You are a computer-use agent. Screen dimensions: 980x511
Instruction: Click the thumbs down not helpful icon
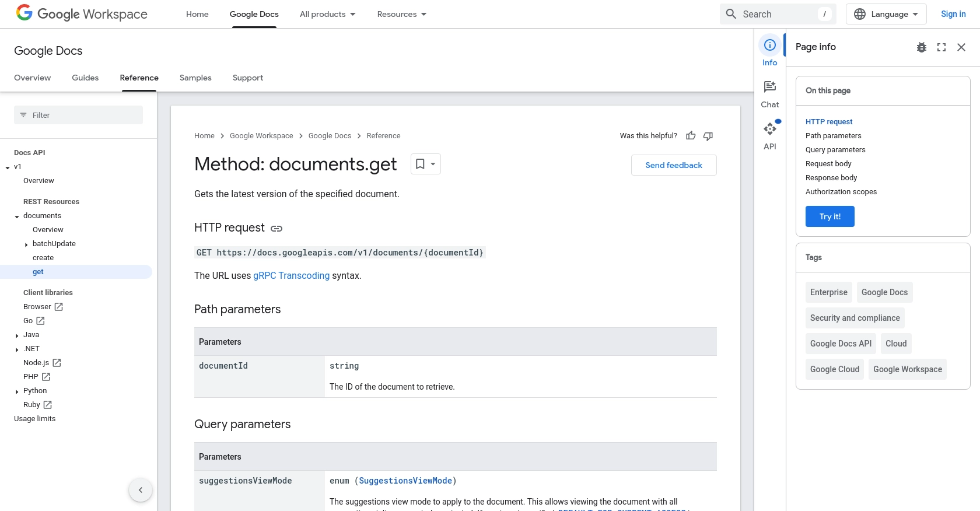click(x=708, y=136)
